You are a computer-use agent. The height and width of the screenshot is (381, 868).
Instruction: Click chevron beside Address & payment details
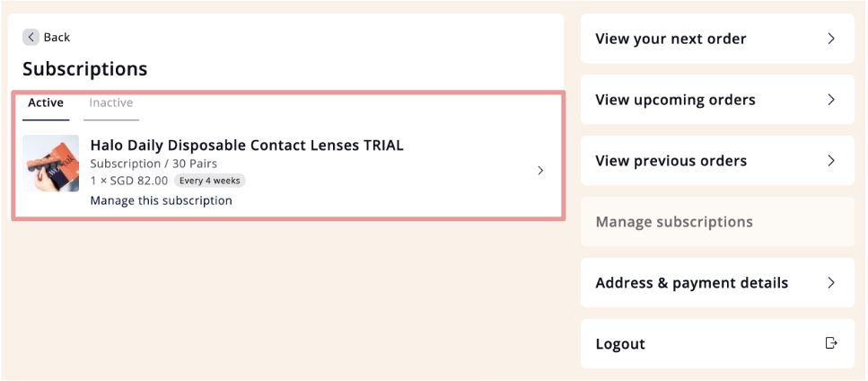pos(831,282)
